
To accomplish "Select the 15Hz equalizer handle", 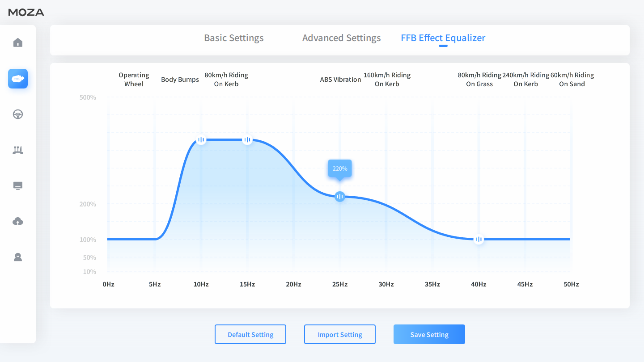I will [247, 140].
